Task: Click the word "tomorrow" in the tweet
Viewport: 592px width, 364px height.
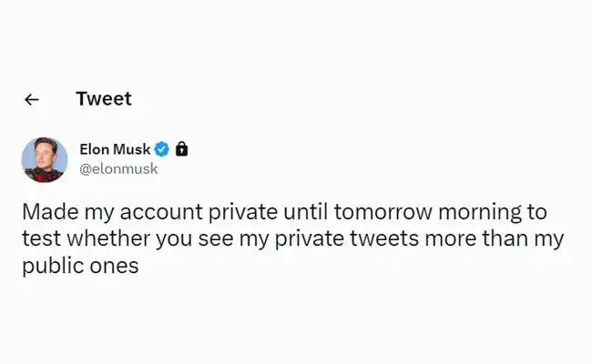Action: point(376,212)
